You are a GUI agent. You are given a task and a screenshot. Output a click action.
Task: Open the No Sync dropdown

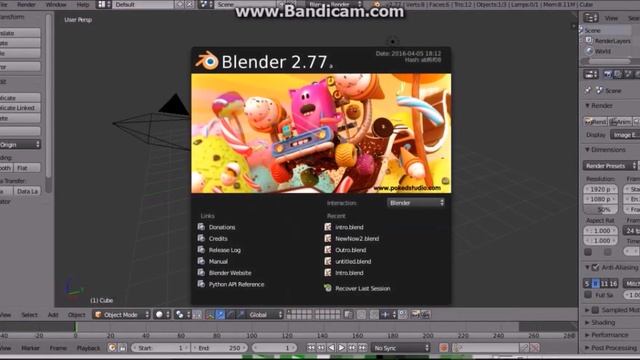(400, 348)
